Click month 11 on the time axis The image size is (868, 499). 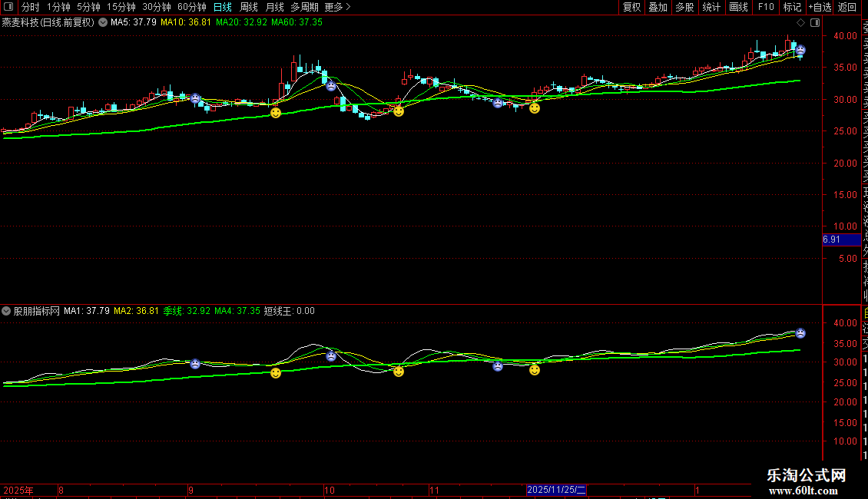(435, 490)
